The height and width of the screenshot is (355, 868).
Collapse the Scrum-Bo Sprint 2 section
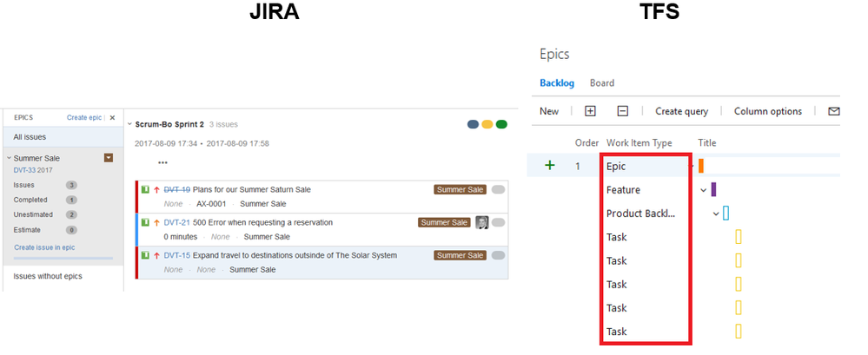point(129,125)
